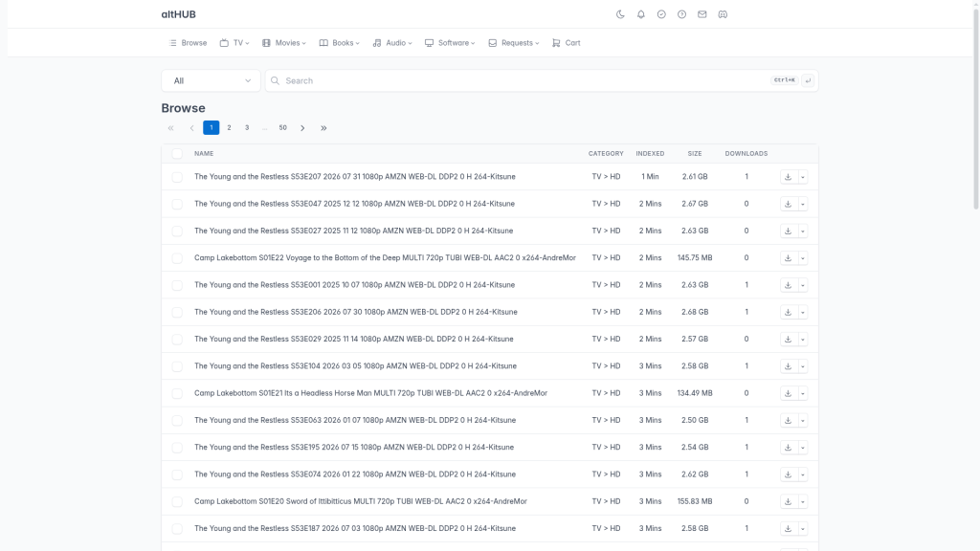
Task: Check the S53E206 row checkbox
Action: (x=177, y=313)
